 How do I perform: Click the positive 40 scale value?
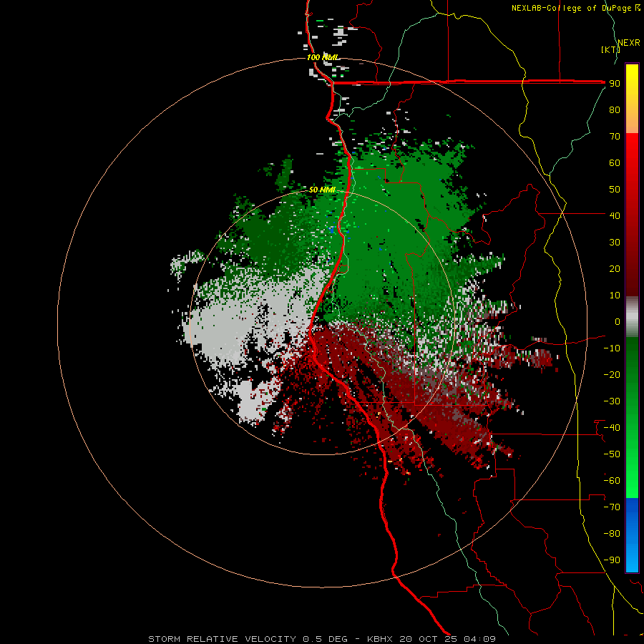pyautogui.click(x=615, y=215)
